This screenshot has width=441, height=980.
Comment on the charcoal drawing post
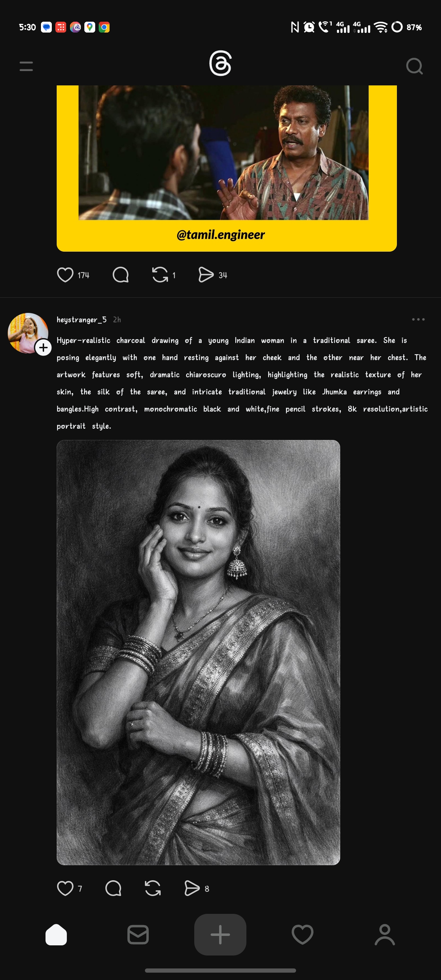113,888
